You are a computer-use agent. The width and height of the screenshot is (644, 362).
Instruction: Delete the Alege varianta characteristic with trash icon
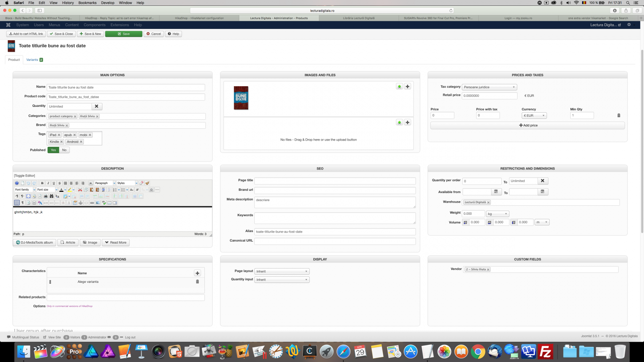pos(197,282)
